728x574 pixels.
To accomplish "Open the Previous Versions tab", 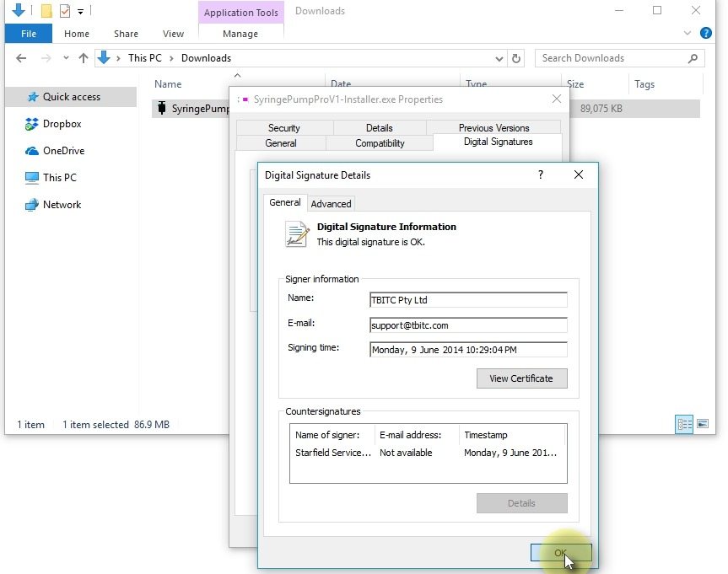I will pyautogui.click(x=493, y=127).
